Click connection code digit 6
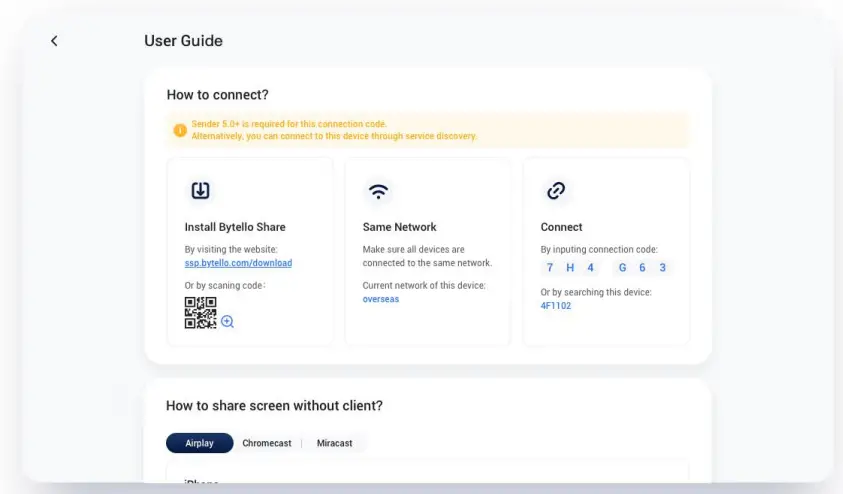This screenshot has height=494, width=843. (642, 267)
